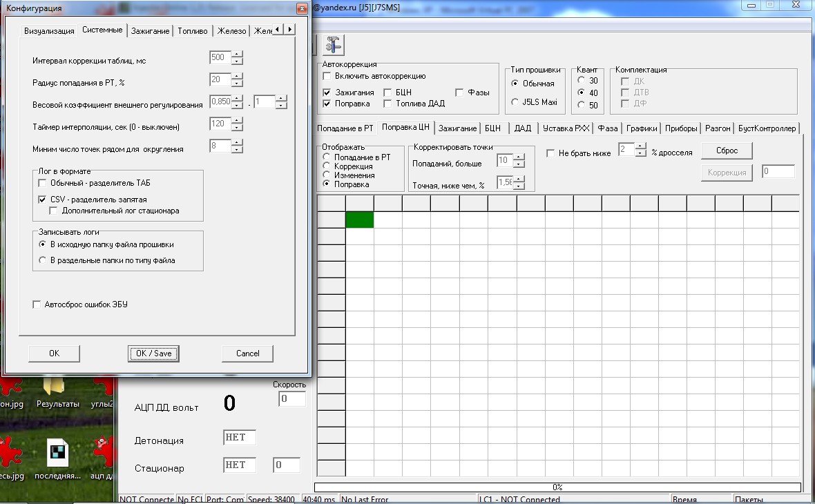
Task: Switch to the Зажигание configuration tab
Action: point(150,31)
